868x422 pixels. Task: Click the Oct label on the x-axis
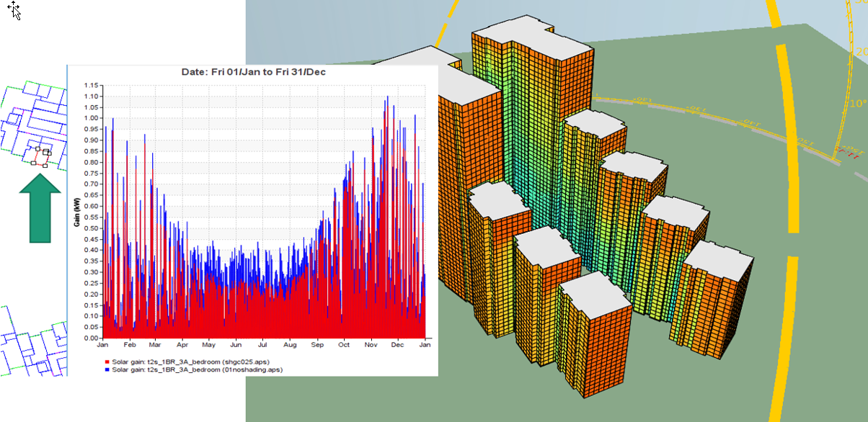[345, 346]
